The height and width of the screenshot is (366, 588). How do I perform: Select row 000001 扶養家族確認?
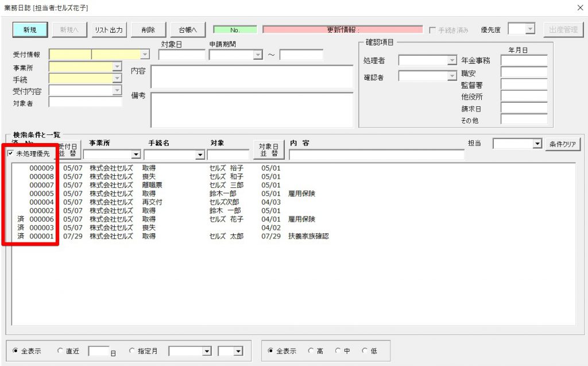pos(293,236)
